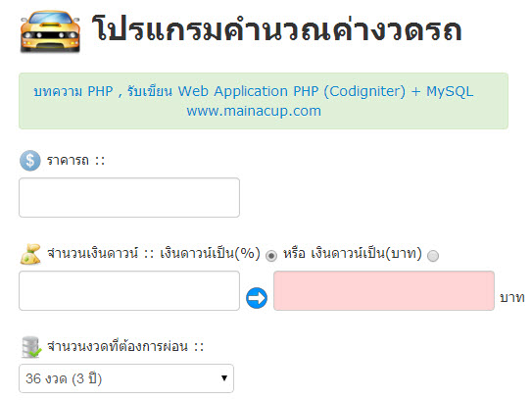Viewport: 532px width, 400px height.
Task: Select down payment in baht radio button
Action: tap(433, 255)
